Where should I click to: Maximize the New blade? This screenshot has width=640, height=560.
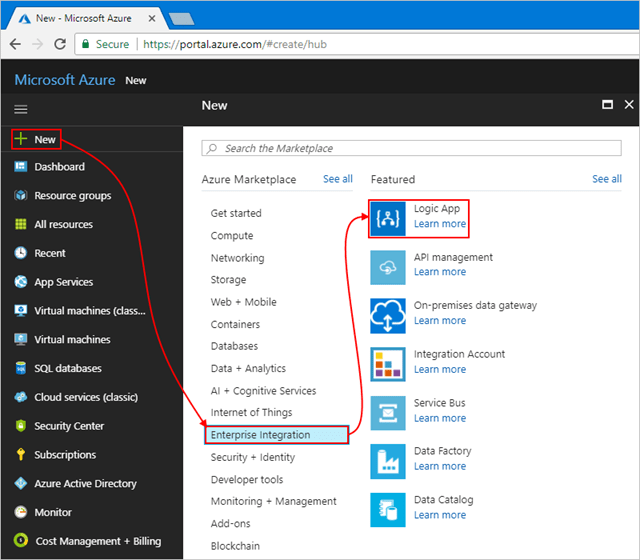[x=607, y=105]
